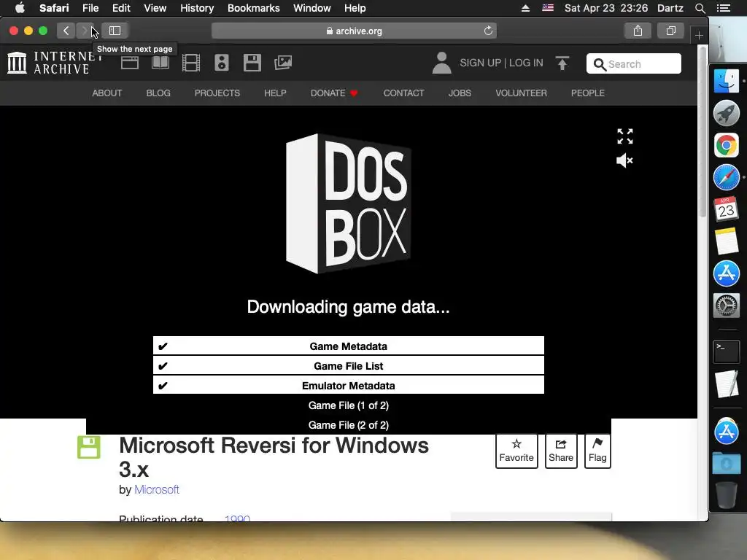Open the BLOG nav item
Image resolution: width=747 pixels, height=560 pixels.
(x=158, y=93)
